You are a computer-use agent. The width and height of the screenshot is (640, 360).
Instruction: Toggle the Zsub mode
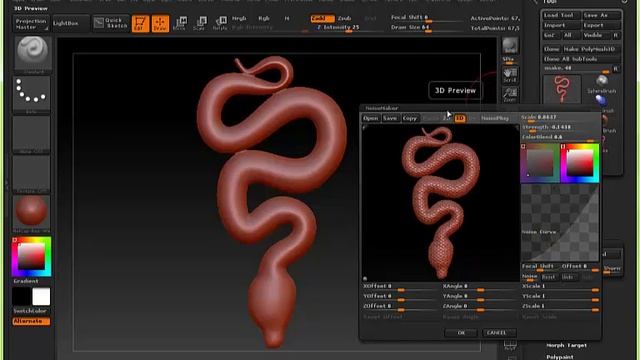click(x=344, y=19)
